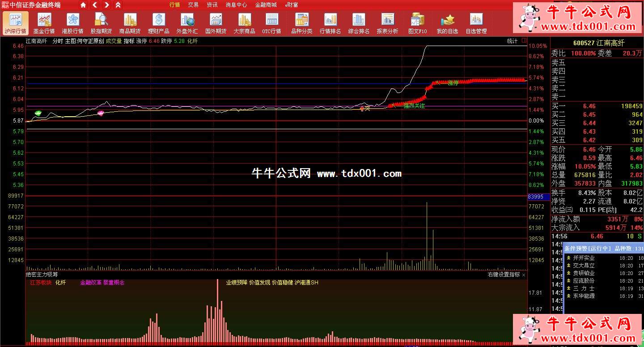Click the 成交量 label in chart header
This screenshot has height=347, width=644.
(114, 41)
